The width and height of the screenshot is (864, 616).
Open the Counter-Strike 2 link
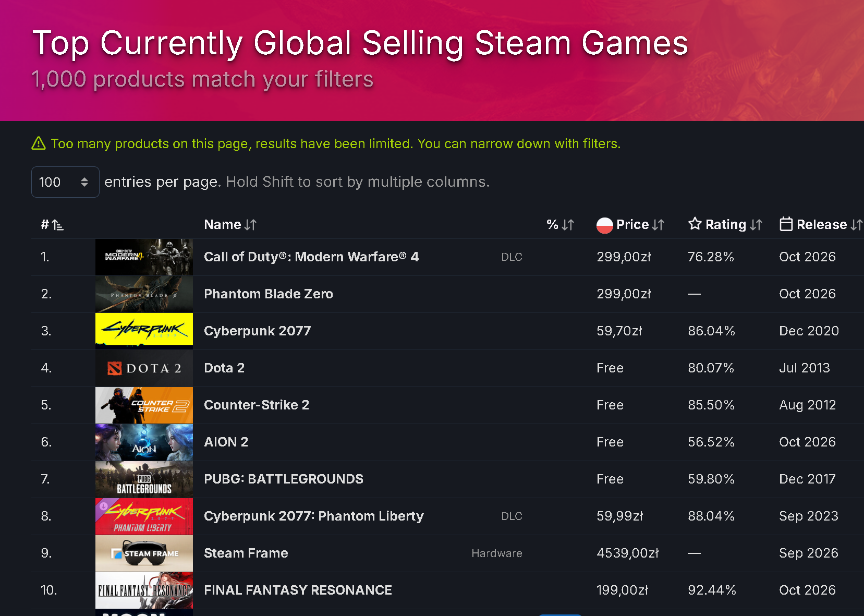pos(257,405)
